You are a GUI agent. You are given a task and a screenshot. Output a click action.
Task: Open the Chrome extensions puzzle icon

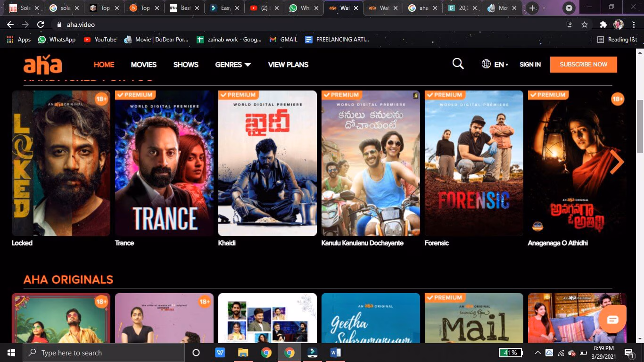[x=603, y=25]
